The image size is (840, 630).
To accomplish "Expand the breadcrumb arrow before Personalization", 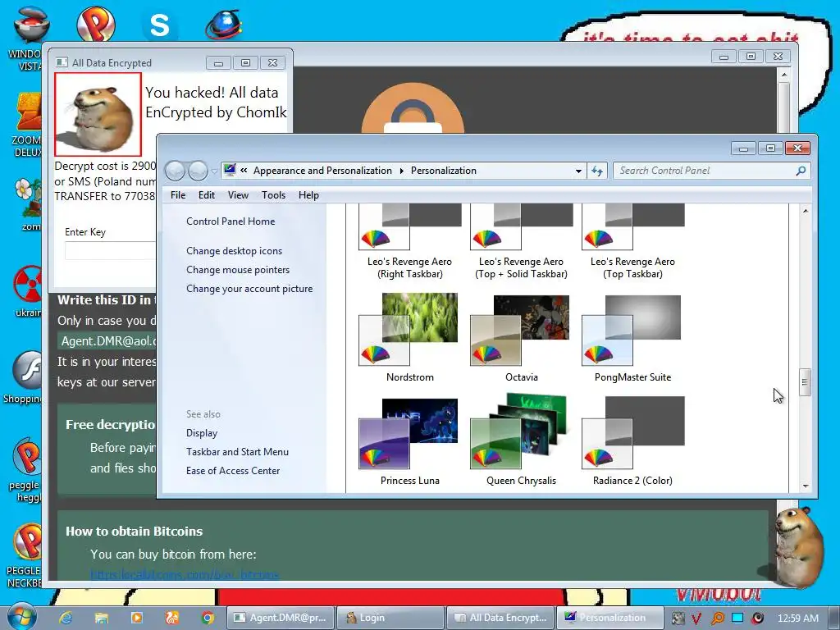I will coord(402,171).
